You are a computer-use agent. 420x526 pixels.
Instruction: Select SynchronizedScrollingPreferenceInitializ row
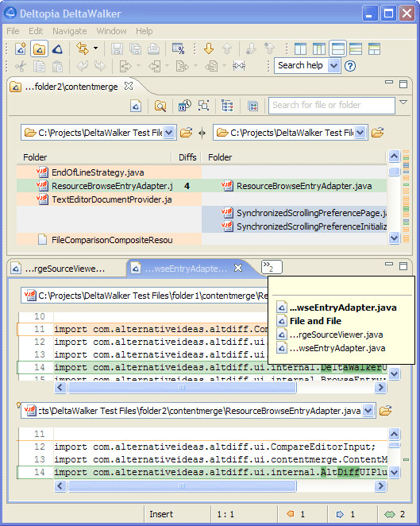(295, 226)
